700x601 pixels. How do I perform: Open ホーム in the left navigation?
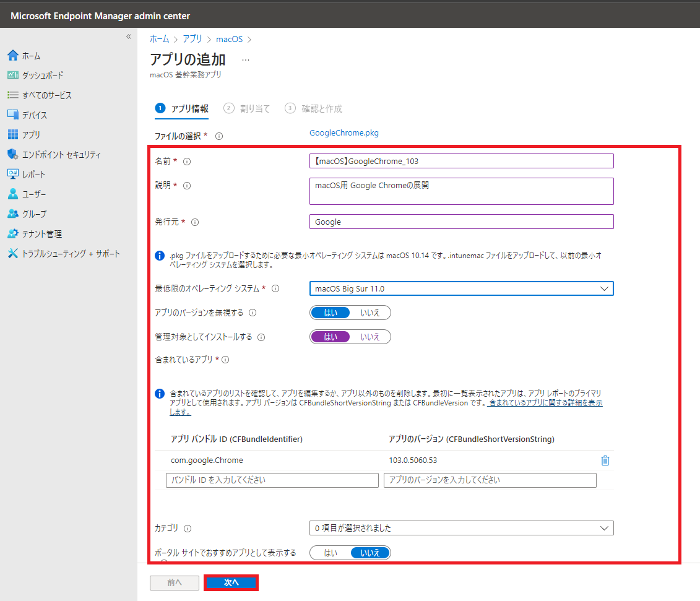point(31,56)
